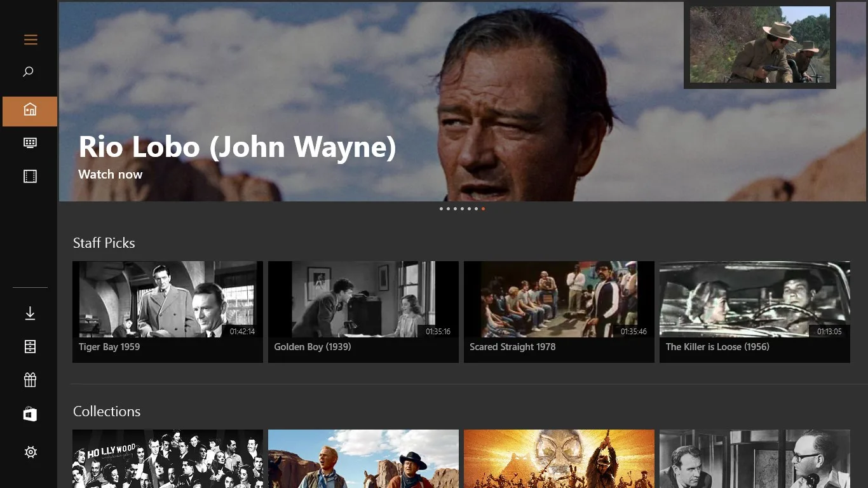This screenshot has height=488, width=868.
Task: Open the file cabinet library icon
Action: 30,346
